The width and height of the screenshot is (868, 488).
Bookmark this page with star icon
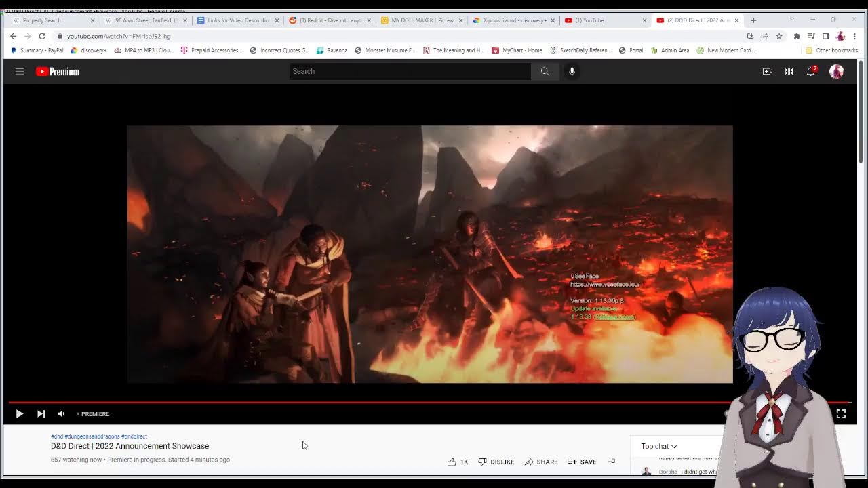click(x=779, y=36)
